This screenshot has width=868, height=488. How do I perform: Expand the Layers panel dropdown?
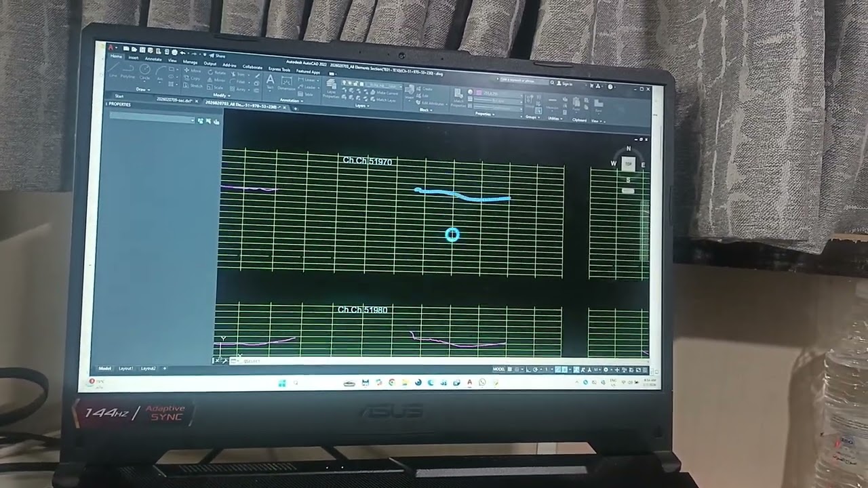[361, 106]
